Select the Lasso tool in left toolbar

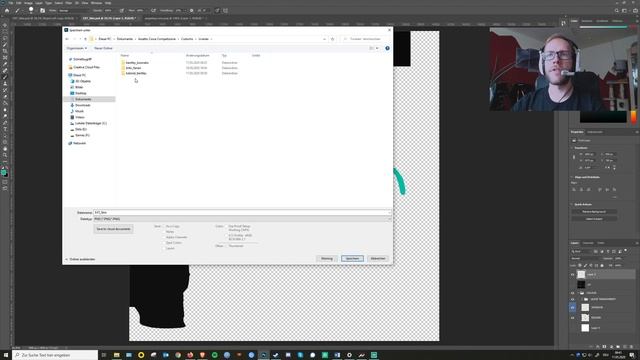point(5,38)
